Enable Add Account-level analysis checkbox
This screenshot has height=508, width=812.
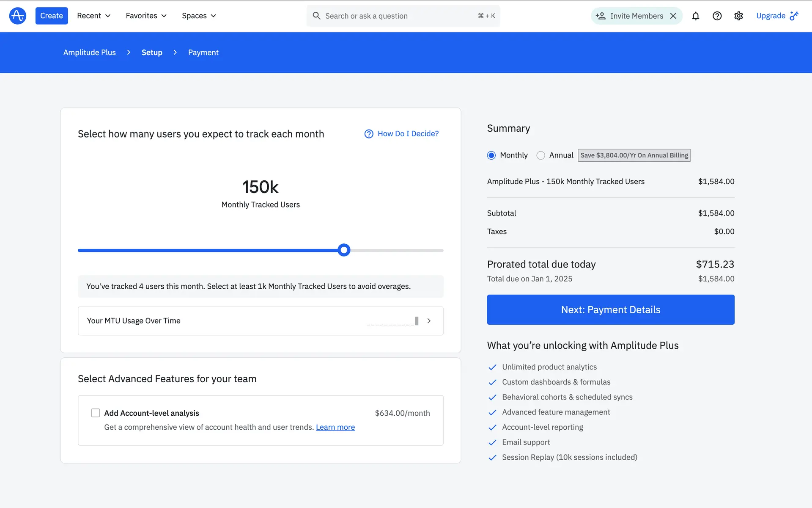96,413
